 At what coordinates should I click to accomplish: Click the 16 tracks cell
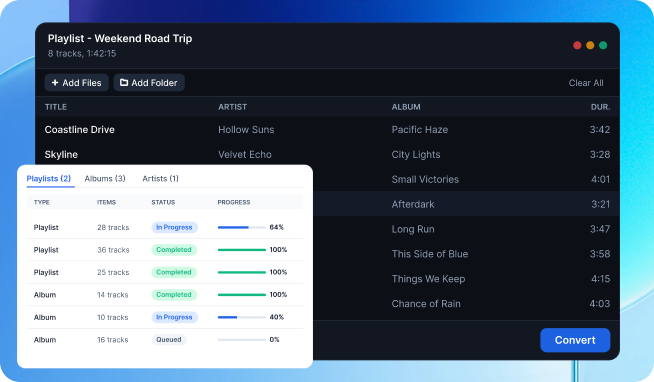coord(113,340)
